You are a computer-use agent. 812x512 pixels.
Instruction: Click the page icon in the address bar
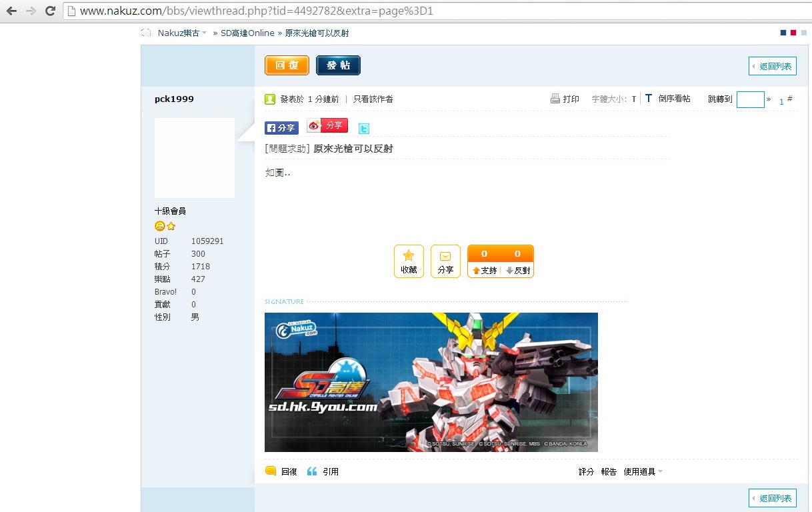72,11
